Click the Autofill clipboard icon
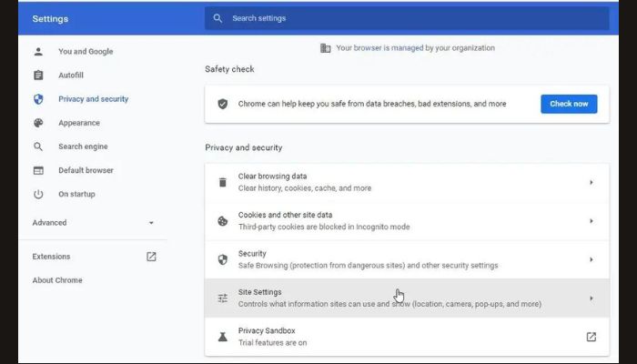 click(x=38, y=76)
